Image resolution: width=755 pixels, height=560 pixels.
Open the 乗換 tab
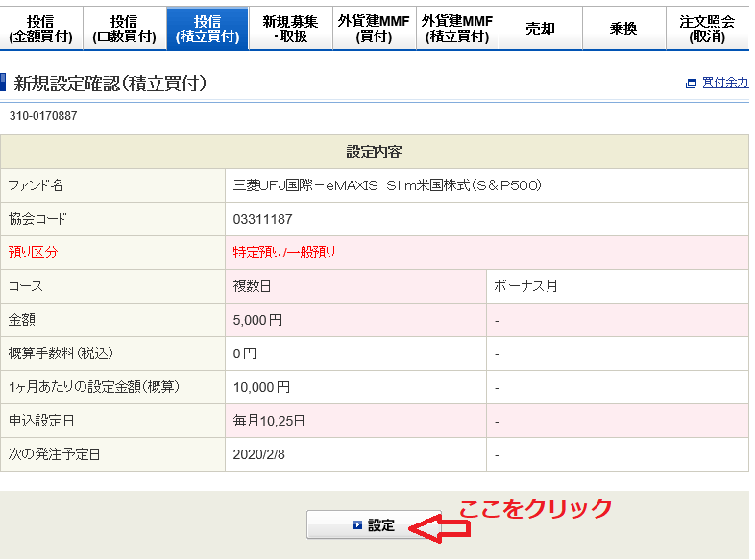pyautogui.click(x=624, y=29)
